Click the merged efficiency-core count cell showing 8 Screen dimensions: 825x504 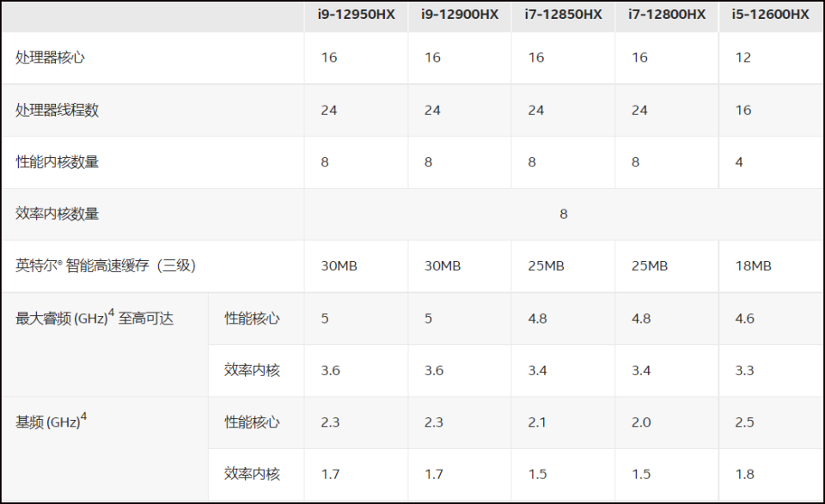564,214
